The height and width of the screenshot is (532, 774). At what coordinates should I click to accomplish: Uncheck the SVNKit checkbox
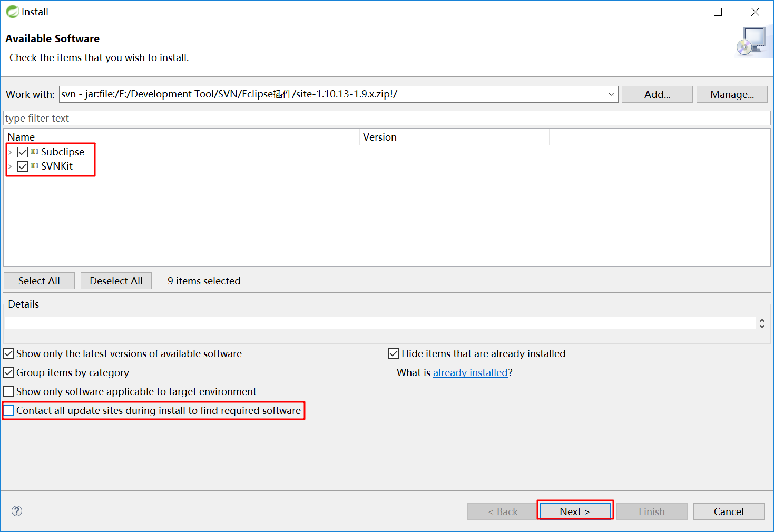23,166
